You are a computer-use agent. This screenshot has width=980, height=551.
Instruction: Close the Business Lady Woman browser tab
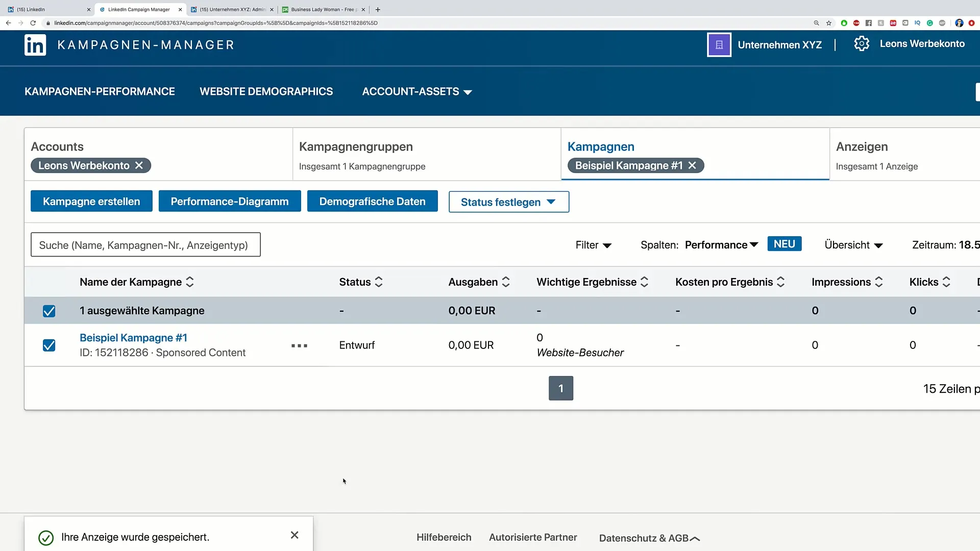point(363,9)
